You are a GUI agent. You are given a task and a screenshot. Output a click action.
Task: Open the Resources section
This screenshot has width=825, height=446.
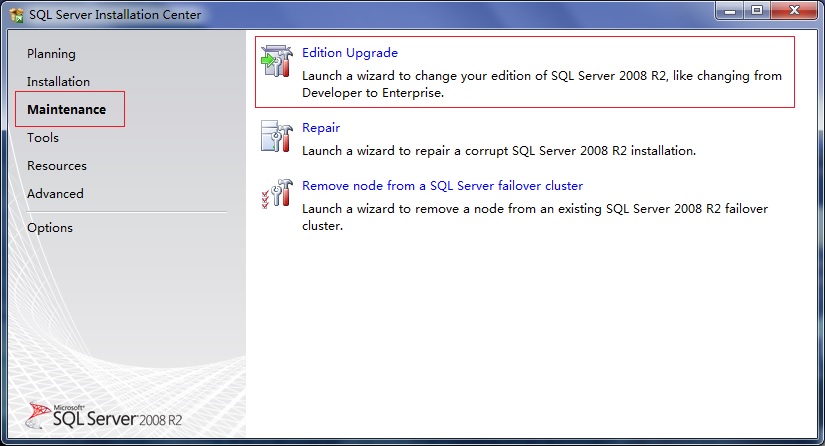[x=57, y=166]
